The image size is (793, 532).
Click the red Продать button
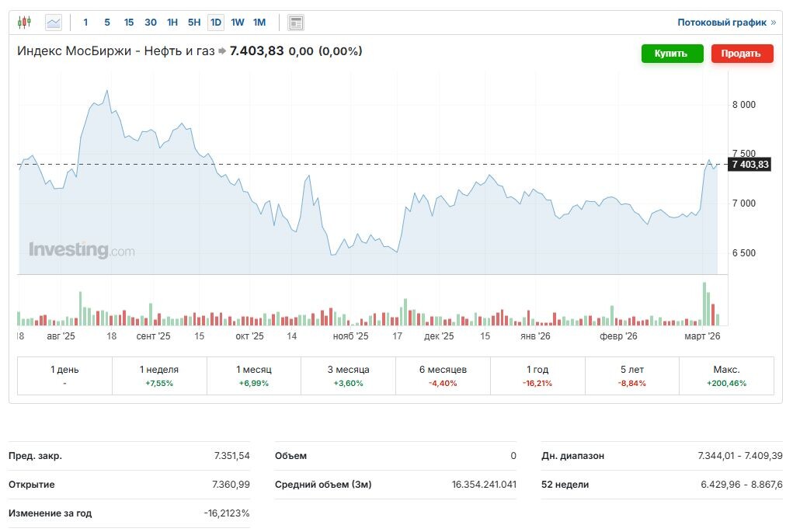(x=742, y=54)
